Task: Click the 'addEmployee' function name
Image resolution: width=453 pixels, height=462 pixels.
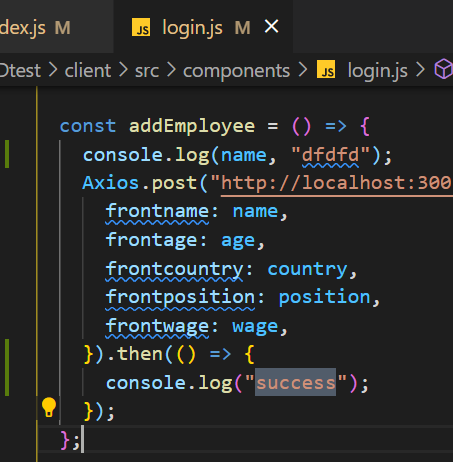Action: click(x=192, y=127)
